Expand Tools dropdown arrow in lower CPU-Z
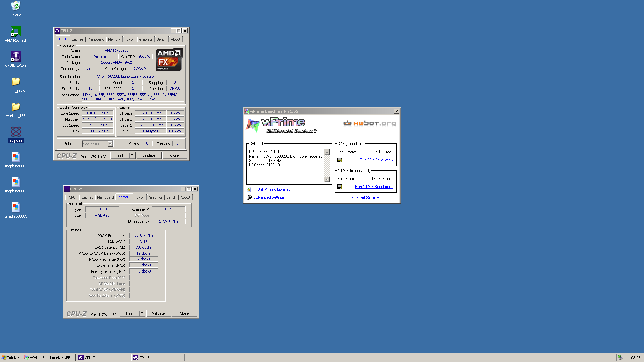This screenshot has height=362, width=644. coord(142,313)
